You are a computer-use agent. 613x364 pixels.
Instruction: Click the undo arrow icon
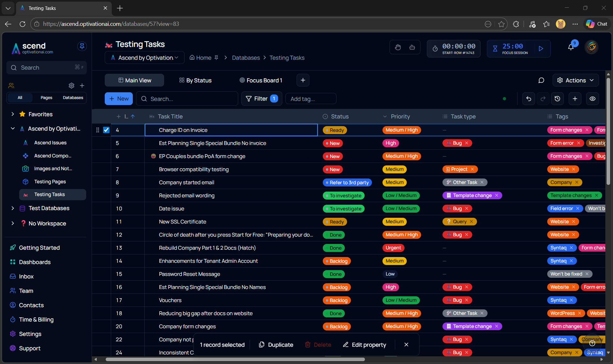pyautogui.click(x=529, y=99)
